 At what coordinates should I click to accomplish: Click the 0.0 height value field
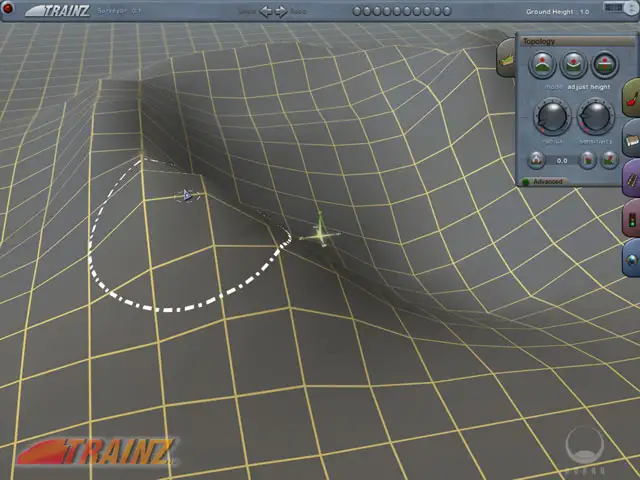pyautogui.click(x=562, y=160)
